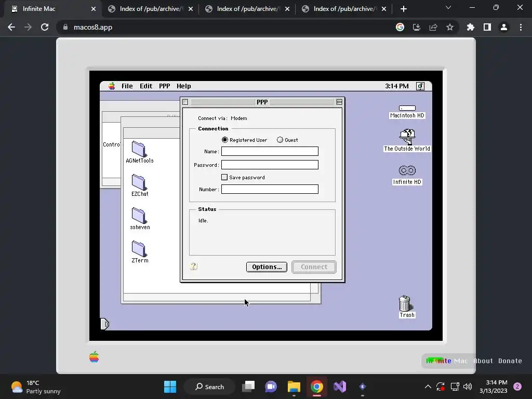Image resolution: width=532 pixels, height=399 pixels.
Task: Click the PPP help question mark icon
Action: (x=194, y=267)
